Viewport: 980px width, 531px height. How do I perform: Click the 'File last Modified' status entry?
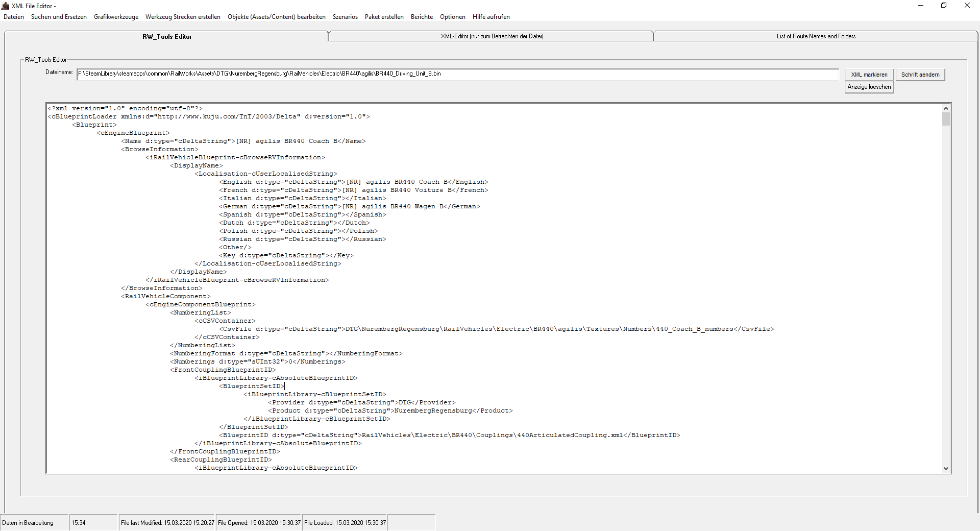click(167, 523)
